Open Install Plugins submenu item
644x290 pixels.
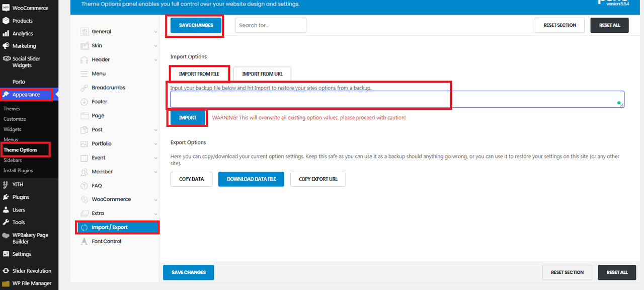18,170
